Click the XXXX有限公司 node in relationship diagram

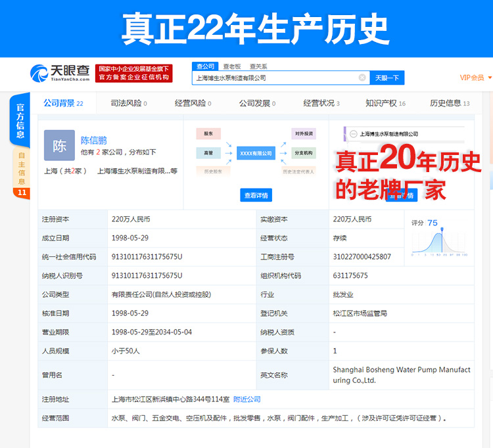click(256, 153)
